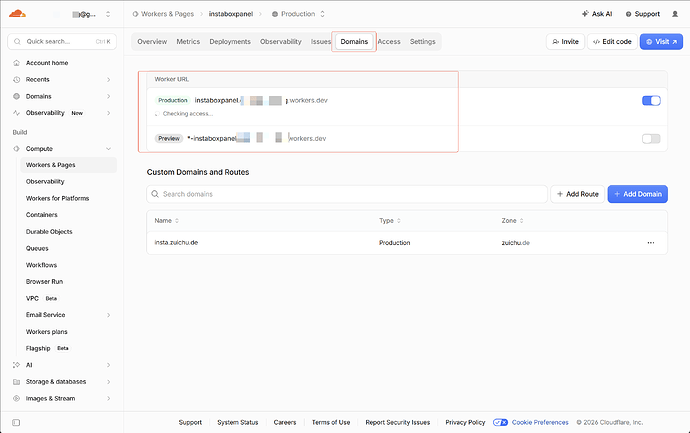
Task: Expand the Storage & databases chevron
Action: coord(108,382)
